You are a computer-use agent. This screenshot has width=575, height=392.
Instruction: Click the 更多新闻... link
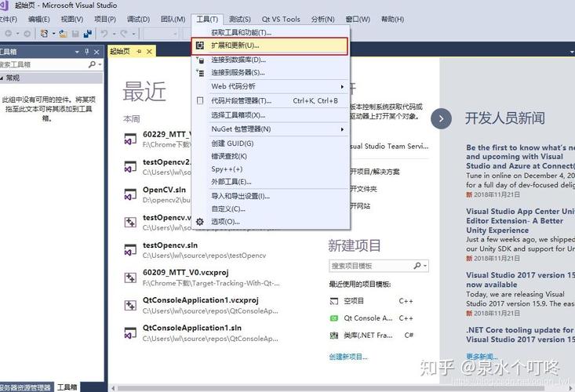point(482,356)
